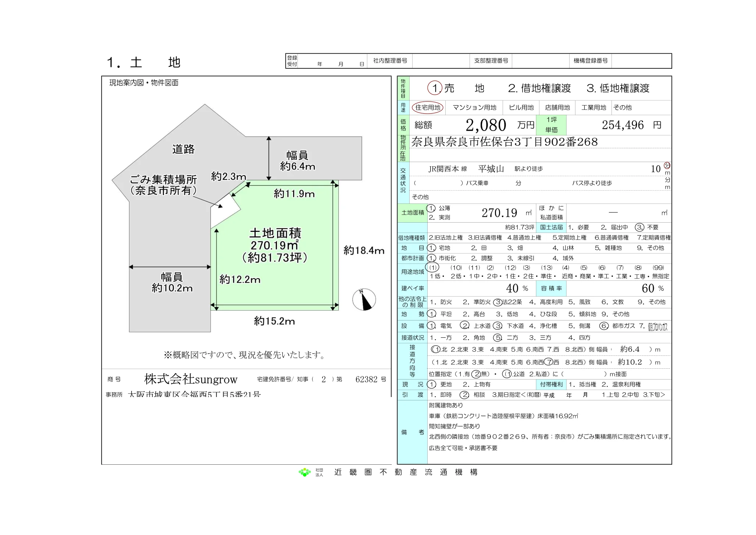Click the remark 附属建物あり
Viewport: 756px width, 535px height.
pyautogui.click(x=446, y=405)
